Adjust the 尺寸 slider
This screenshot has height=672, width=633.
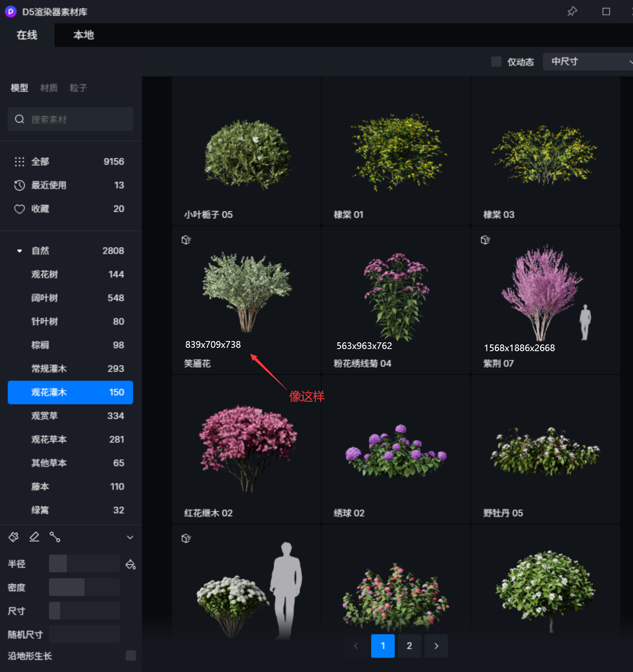[84, 611]
